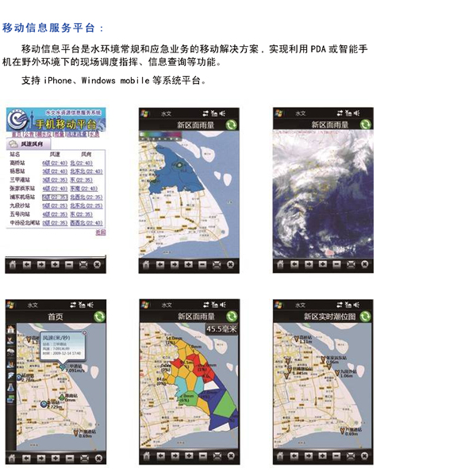Tap the 45.5毫米 rainfall value label

221,329
